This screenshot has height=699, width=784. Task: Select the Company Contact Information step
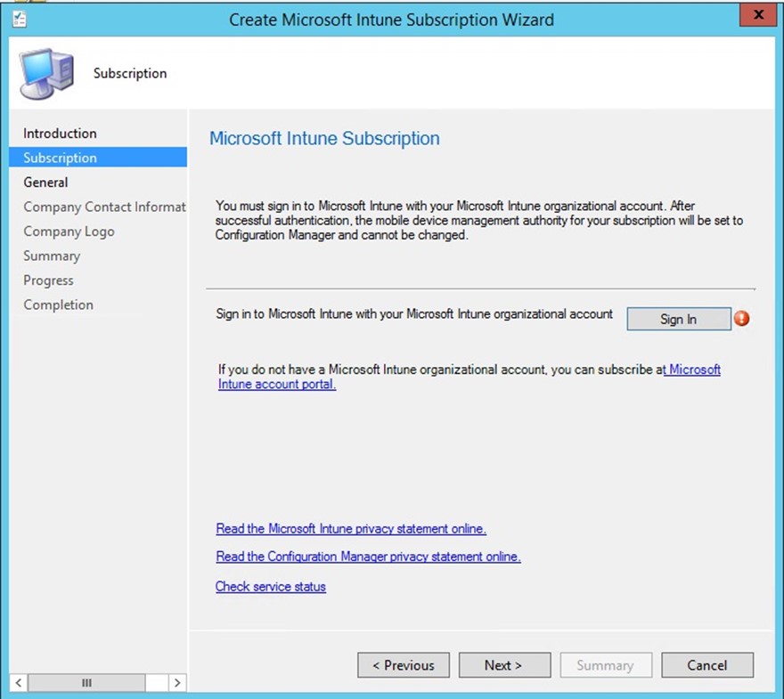104,207
